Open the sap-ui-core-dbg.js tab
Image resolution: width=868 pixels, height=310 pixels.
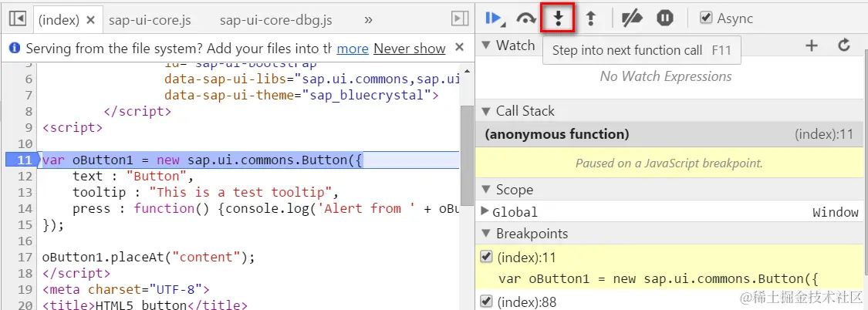(x=275, y=21)
